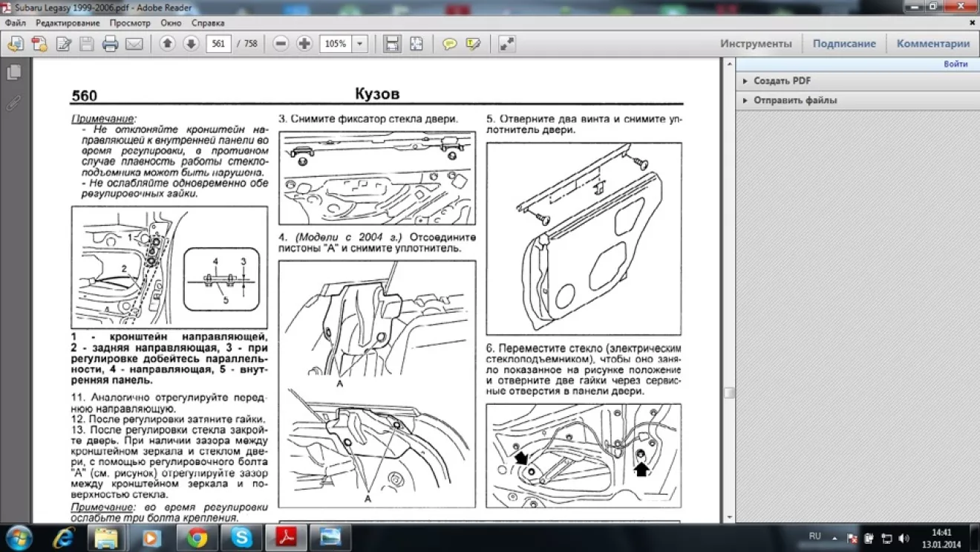Open the Просмотр menu
This screenshot has height=552, width=980.
(x=130, y=23)
